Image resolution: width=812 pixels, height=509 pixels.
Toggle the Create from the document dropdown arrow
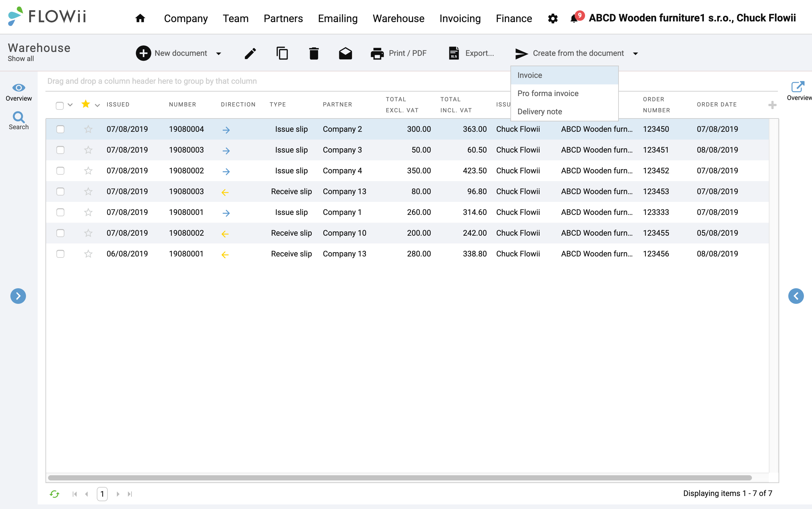click(x=635, y=54)
